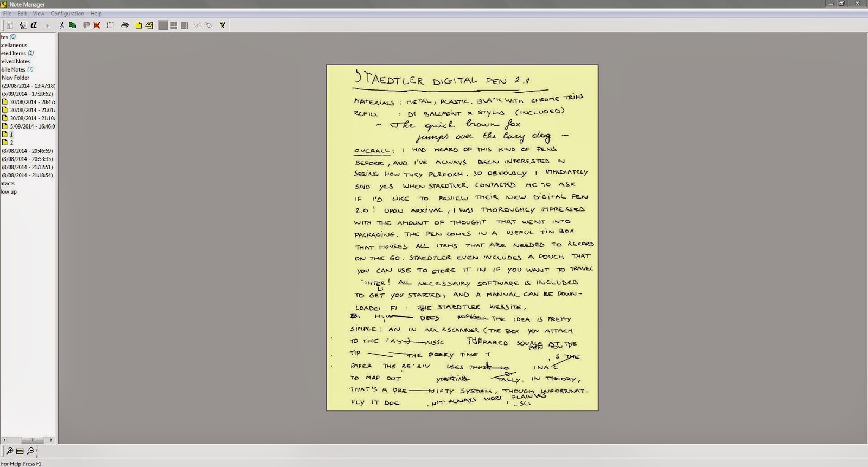Viewport: 868px width, 467px height.
Task: Click the italic 'a' text icon
Action: coord(34,25)
